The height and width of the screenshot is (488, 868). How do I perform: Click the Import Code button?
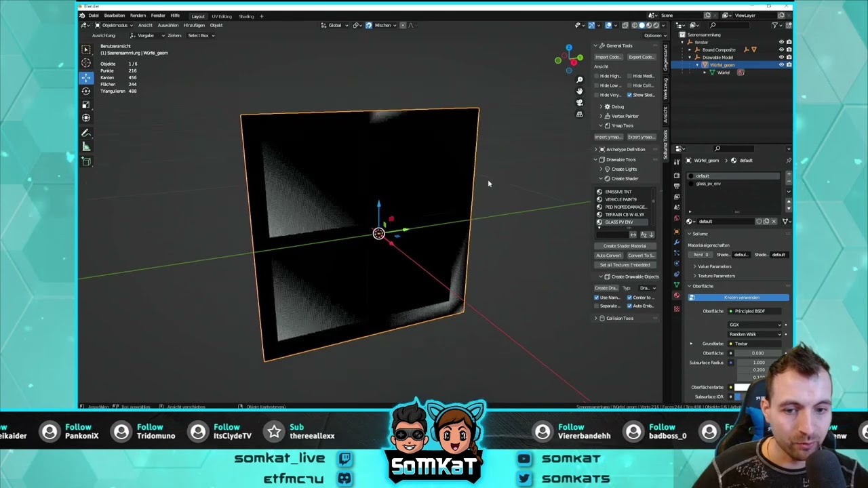click(608, 57)
